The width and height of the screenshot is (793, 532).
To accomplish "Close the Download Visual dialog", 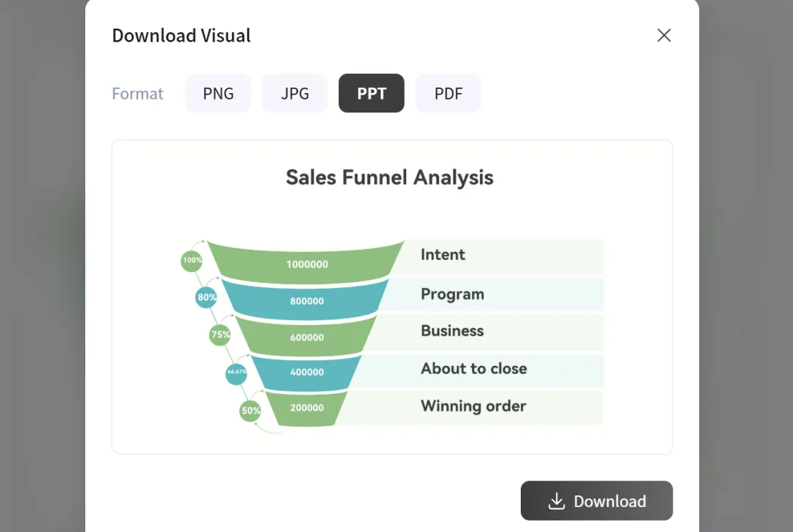I will coord(664,36).
